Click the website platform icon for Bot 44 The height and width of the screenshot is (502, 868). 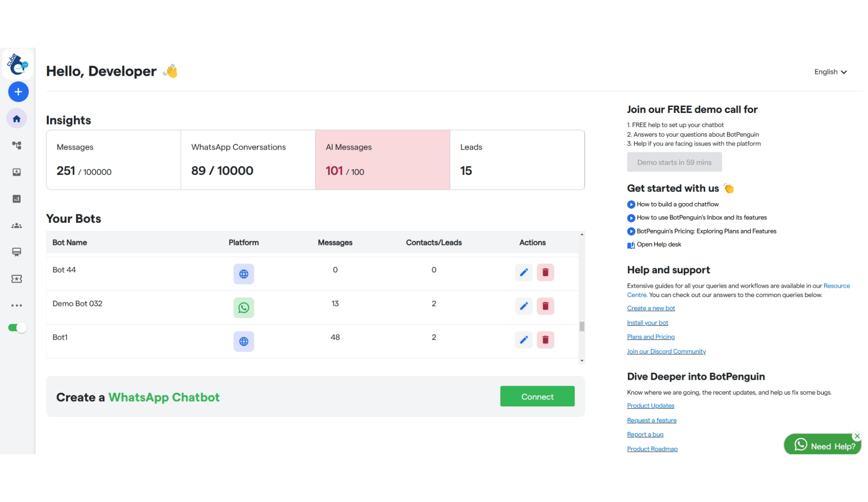[x=244, y=274]
